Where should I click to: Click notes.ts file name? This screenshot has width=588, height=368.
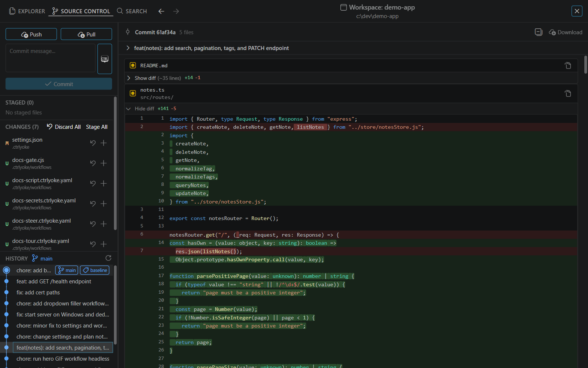[x=152, y=90]
